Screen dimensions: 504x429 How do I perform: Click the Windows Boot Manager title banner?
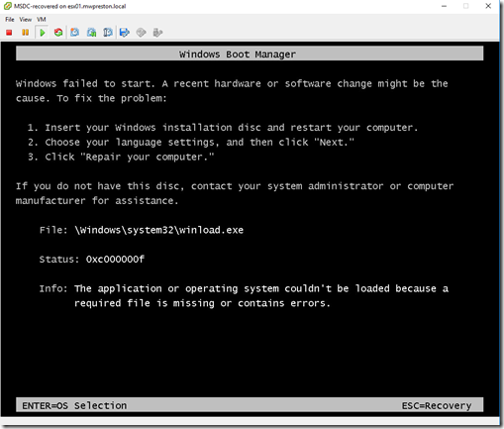(250, 54)
